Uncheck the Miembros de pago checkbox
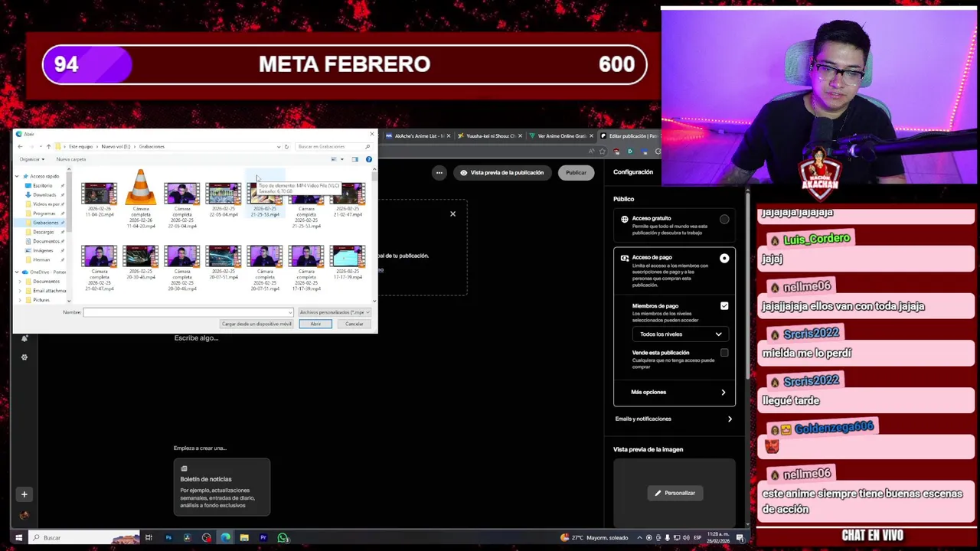980x551 pixels. tap(724, 306)
